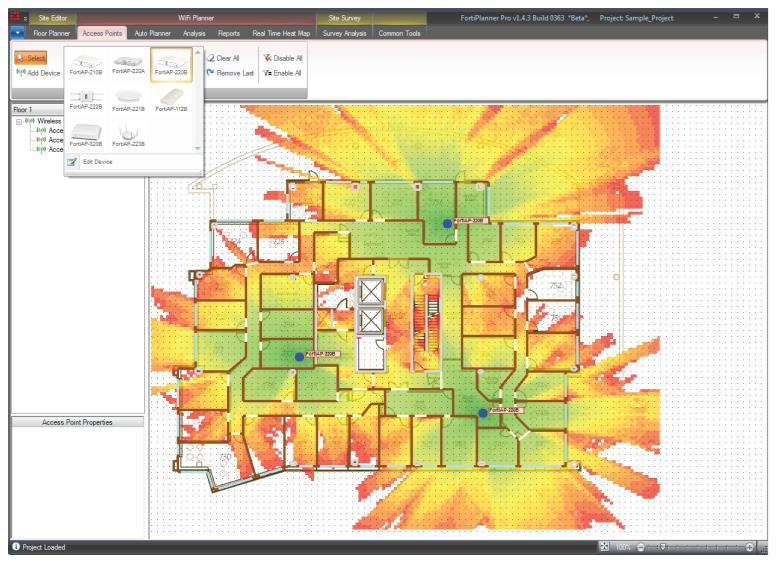Click the Remove Last undo arrow icon
Image resolution: width=777 pixels, height=562 pixels.
tap(211, 73)
